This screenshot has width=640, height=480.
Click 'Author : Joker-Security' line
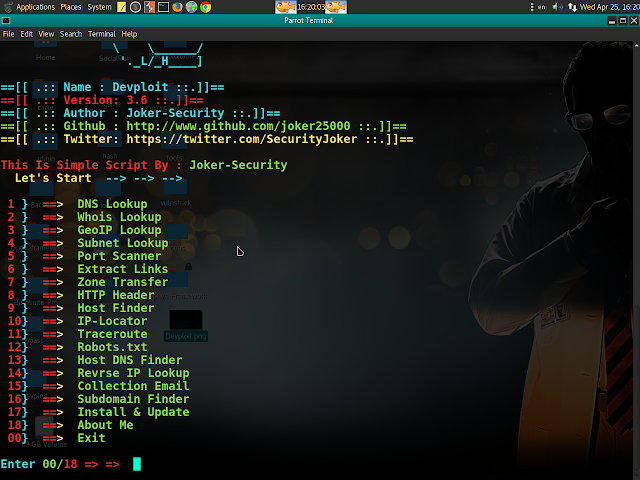click(x=140, y=113)
